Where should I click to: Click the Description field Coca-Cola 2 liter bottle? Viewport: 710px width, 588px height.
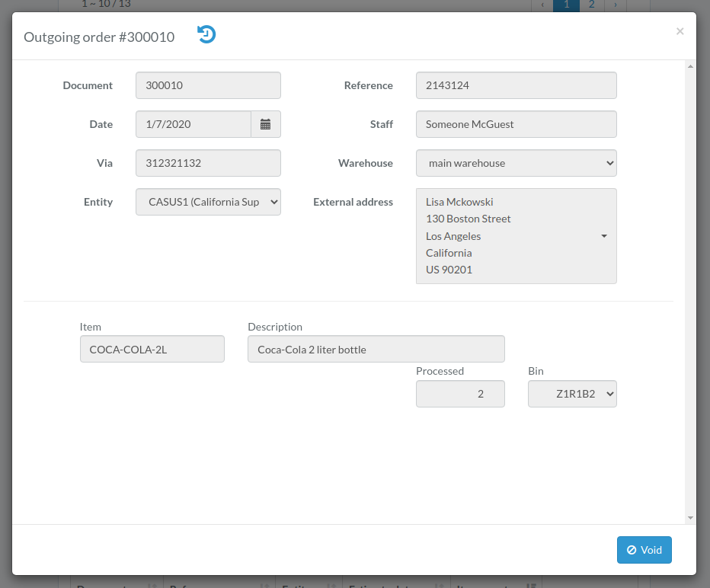[x=376, y=349]
